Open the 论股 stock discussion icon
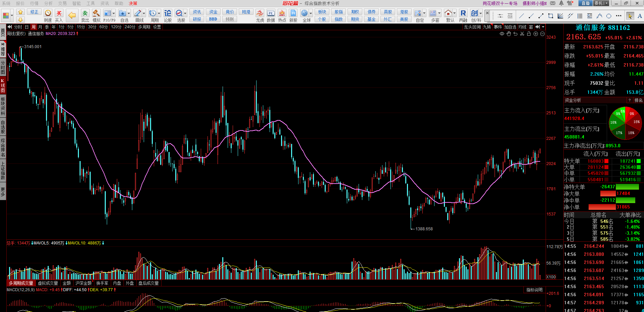 pos(168,13)
